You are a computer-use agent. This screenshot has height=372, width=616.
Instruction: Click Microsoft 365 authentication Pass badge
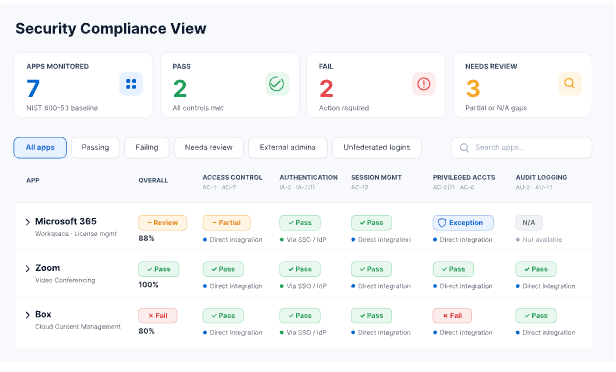point(300,223)
